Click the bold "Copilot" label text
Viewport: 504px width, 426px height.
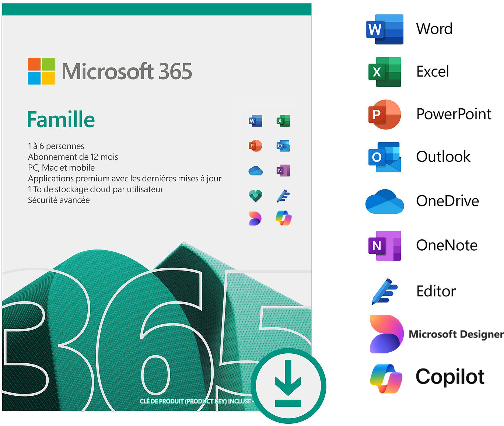(450, 377)
